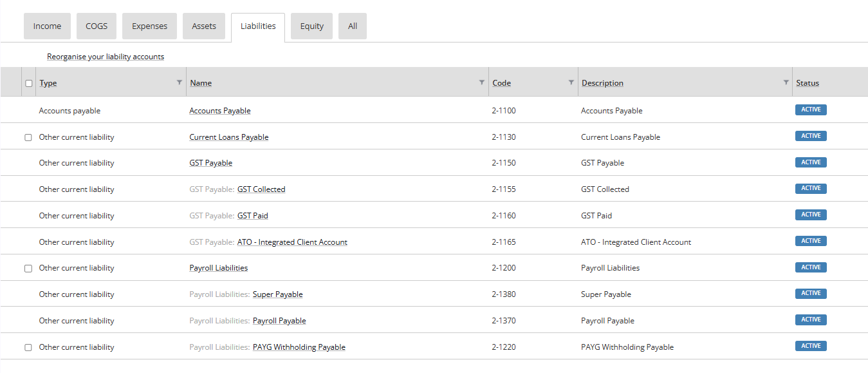Sort by the Description column header
Image resolution: width=868 pixels, height=373 pixels.
(x=602, y=83)
